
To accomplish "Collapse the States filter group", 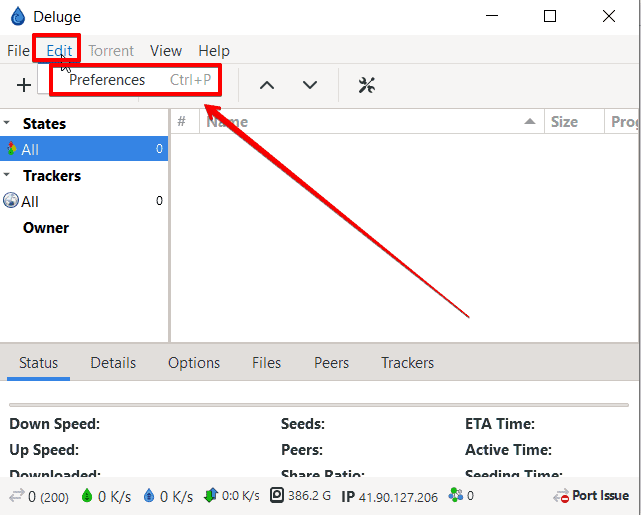I will [7, 123].
